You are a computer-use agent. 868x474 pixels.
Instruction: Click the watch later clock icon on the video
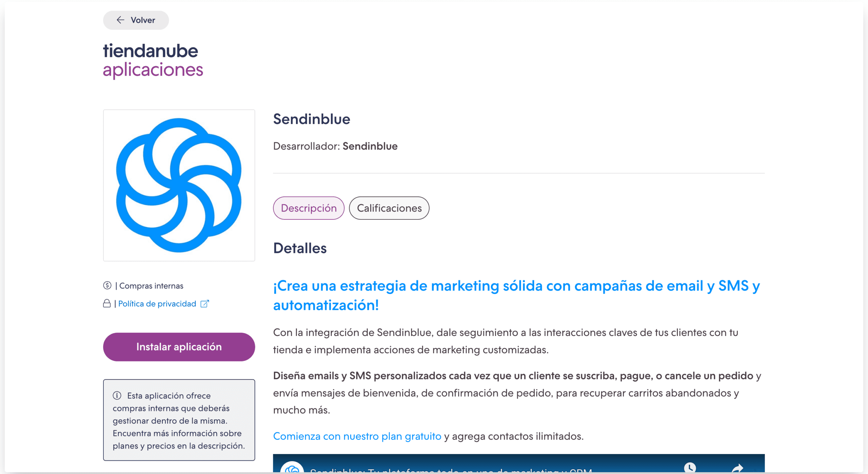(x=690, y=468)
